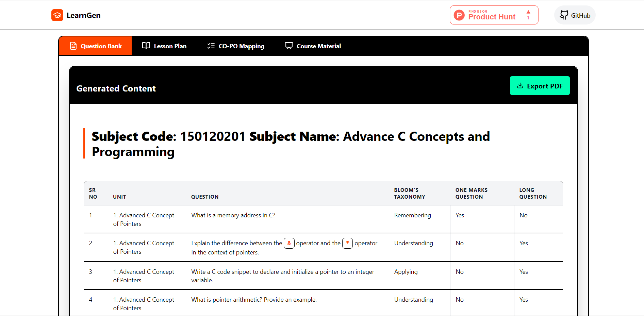Click the & operator code badge

289,243
